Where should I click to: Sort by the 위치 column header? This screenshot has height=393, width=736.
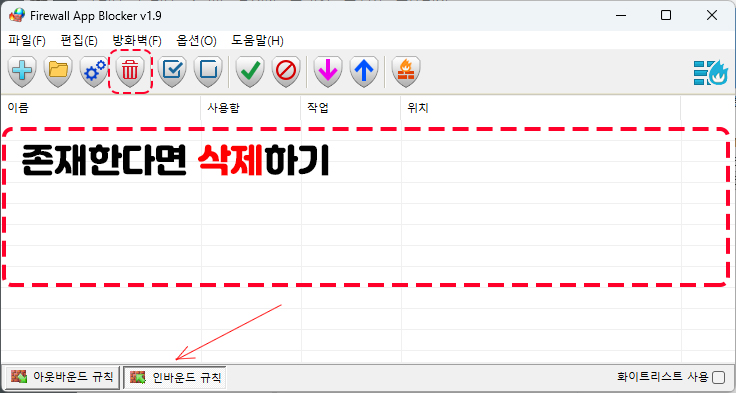click(540, 108)
